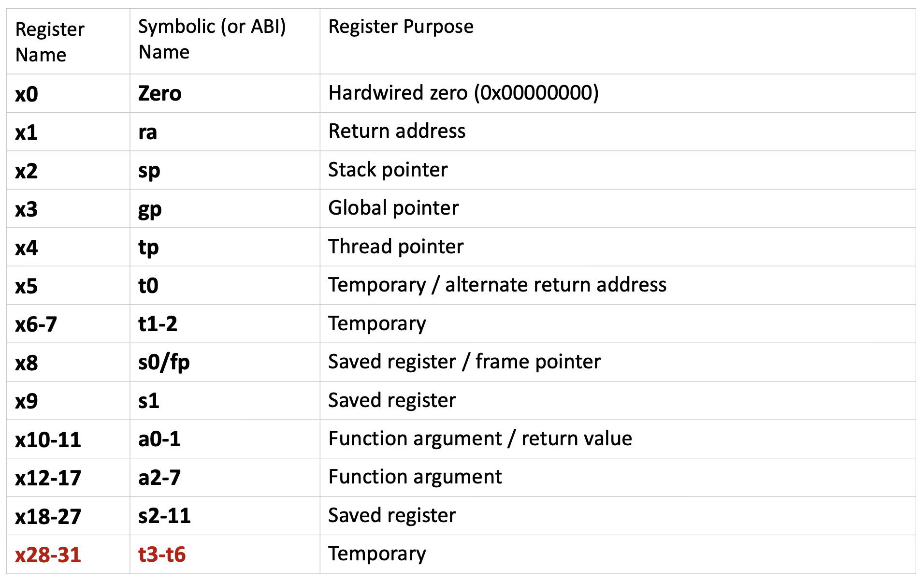Select the 'Zero' ABI name cell
Viewport: 924px width, 584px height.
(159, 93)
